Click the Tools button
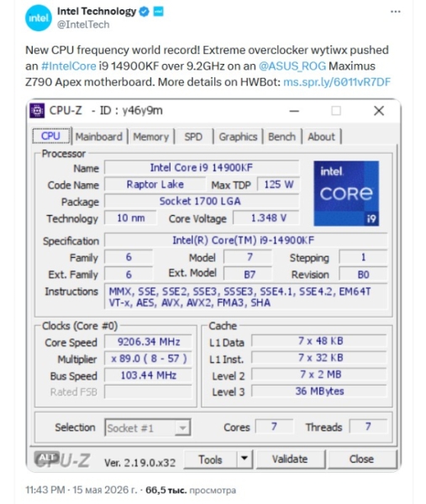 [210, 459]
